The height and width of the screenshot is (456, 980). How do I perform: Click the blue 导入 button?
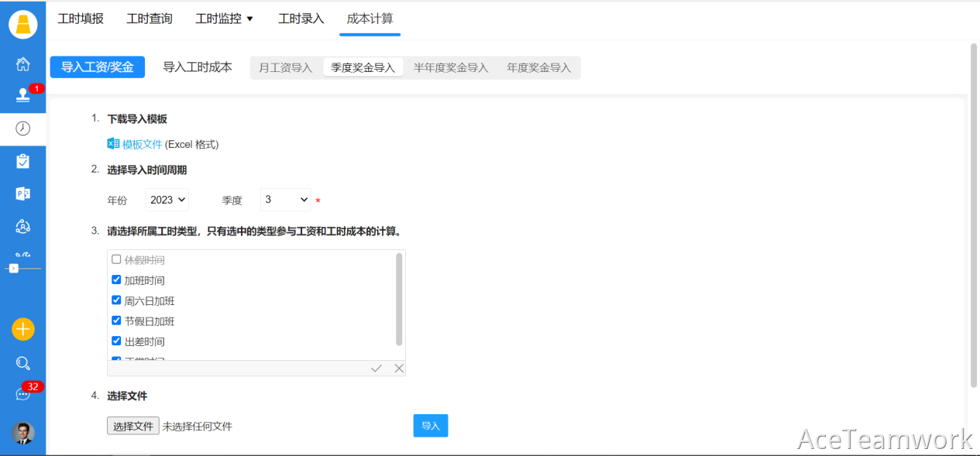pyautogui.click(x=430, y=426)
